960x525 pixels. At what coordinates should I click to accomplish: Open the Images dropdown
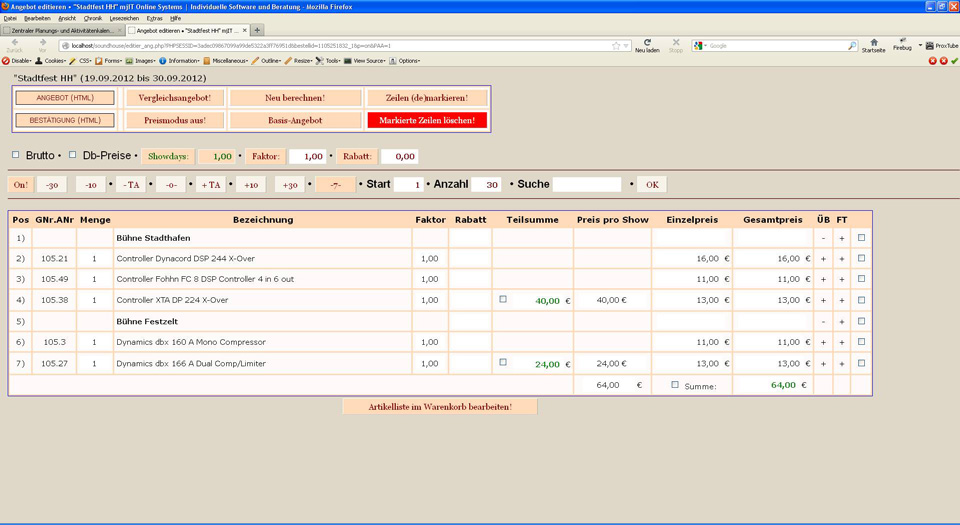pos(141,61)
